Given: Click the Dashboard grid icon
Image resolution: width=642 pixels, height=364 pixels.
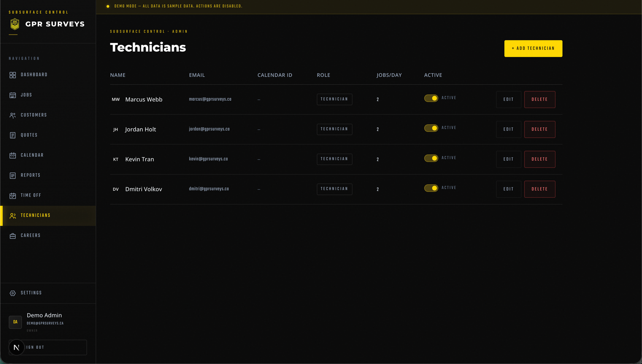Looking at the screenshot, I should point(13,75).
